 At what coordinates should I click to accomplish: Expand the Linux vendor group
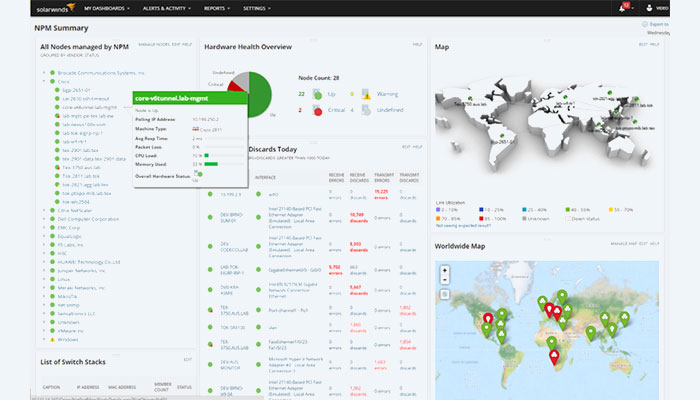[x=44, y=279]
